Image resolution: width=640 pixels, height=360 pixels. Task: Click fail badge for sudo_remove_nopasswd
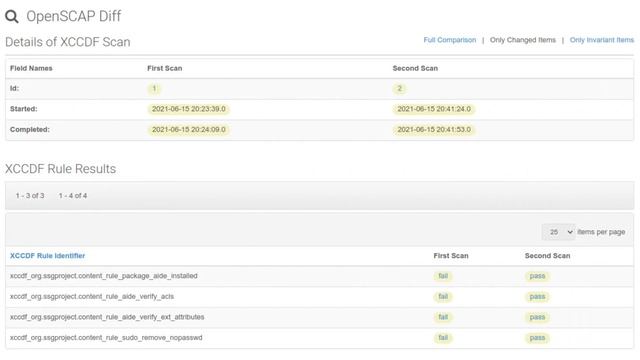[443, 338]
